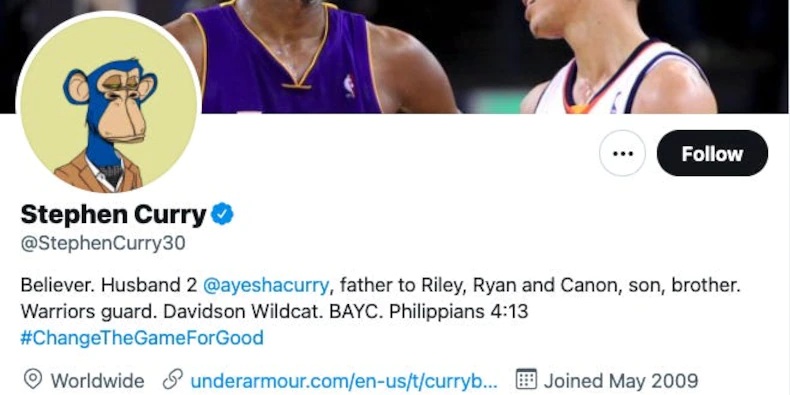Open the #ChangeTheGameForGood hashtag
The image size is (790, 395).
(142, 338)
